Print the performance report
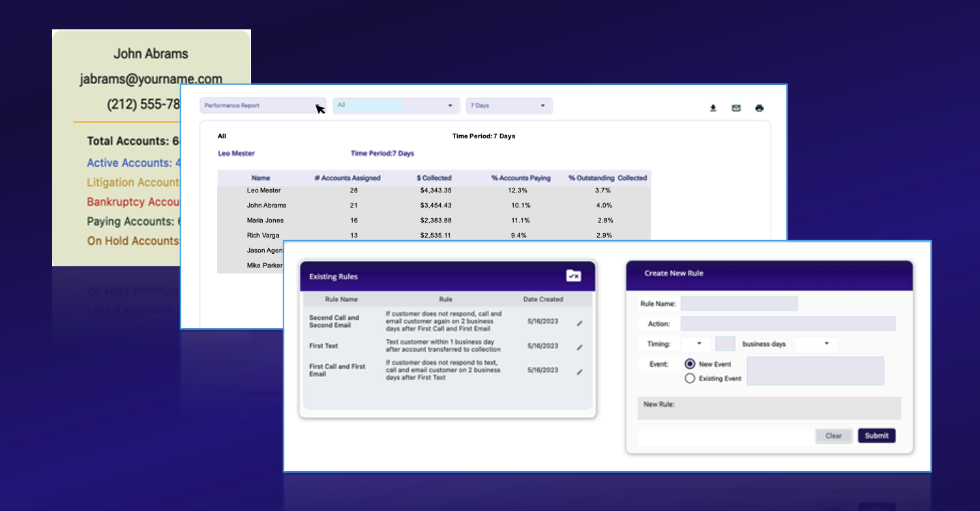Image resolution: width=980 pixels, height=511 pixels. click(x=759, y=108)
